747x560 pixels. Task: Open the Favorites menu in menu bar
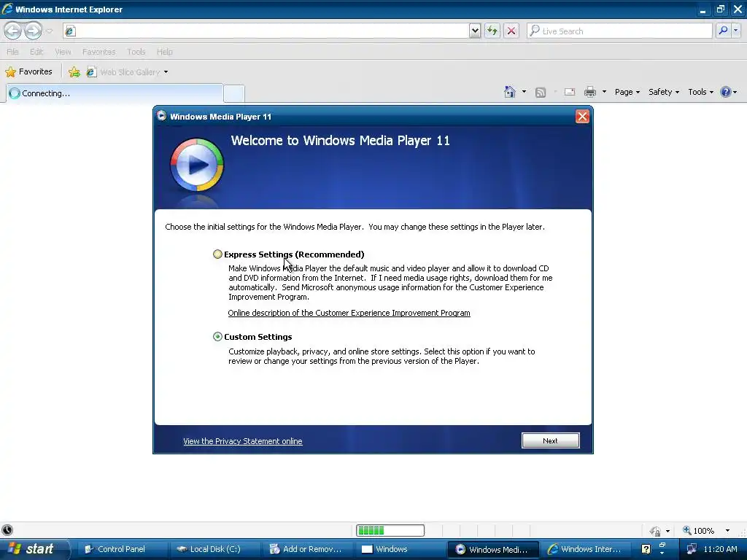point(98,52)
